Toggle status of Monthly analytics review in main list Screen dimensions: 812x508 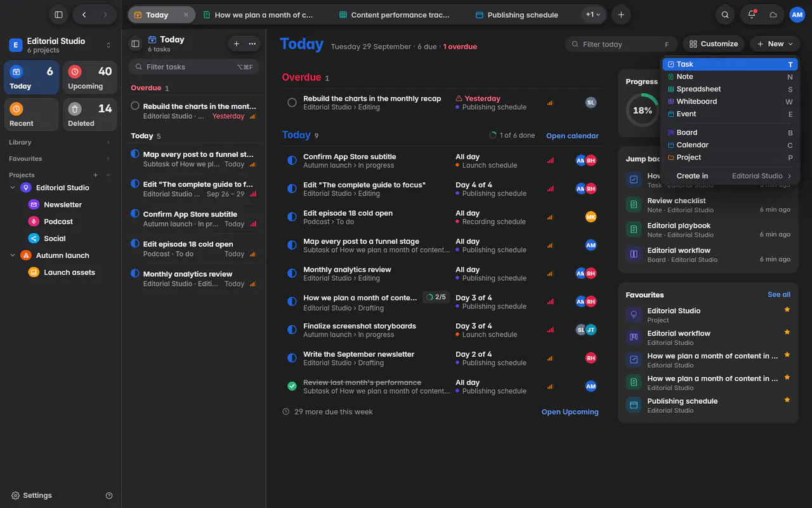coord(292,273)
